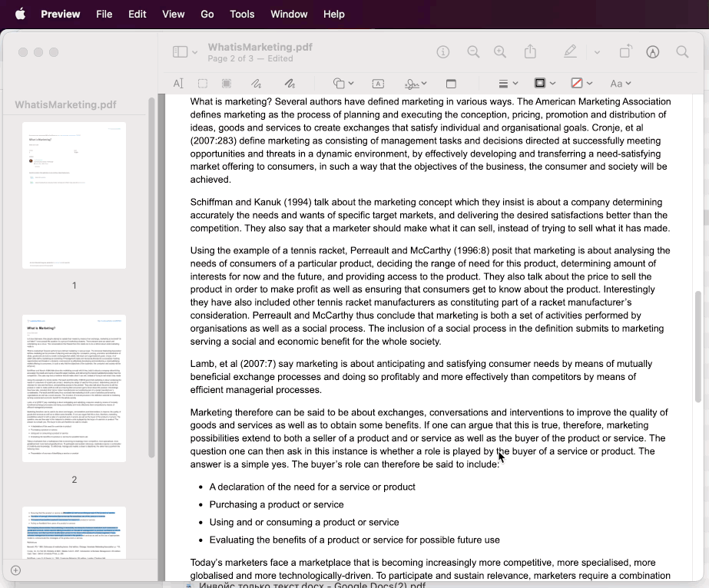Select the Rectangular Selection tool
This screenshot has height=588, width=709.
pyautogui.click(x=203, y=84)
